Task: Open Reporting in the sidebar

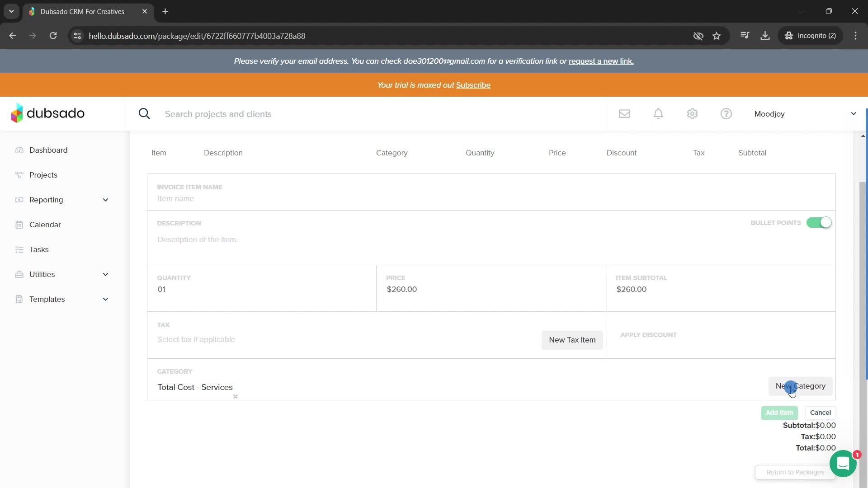Action: tap(46, 200)
